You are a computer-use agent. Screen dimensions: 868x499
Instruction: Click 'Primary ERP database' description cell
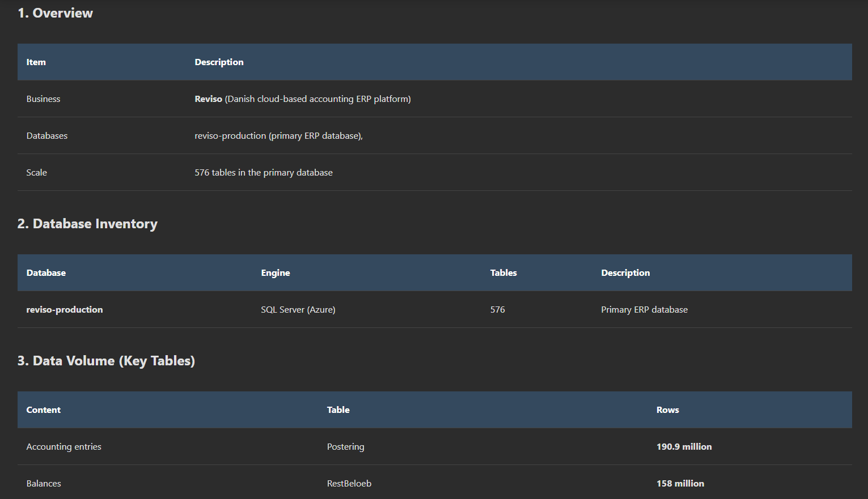pyautogui.click(x=645, y=310)
